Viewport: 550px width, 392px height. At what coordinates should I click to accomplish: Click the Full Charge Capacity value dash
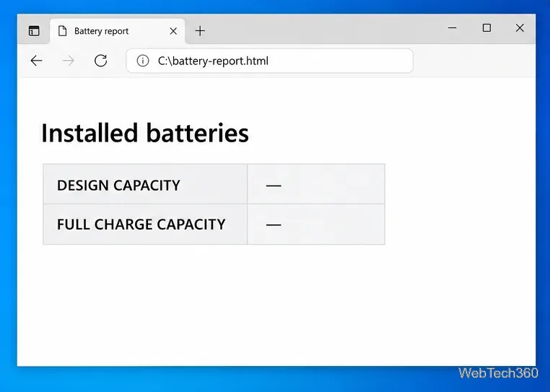click(274, 225)
